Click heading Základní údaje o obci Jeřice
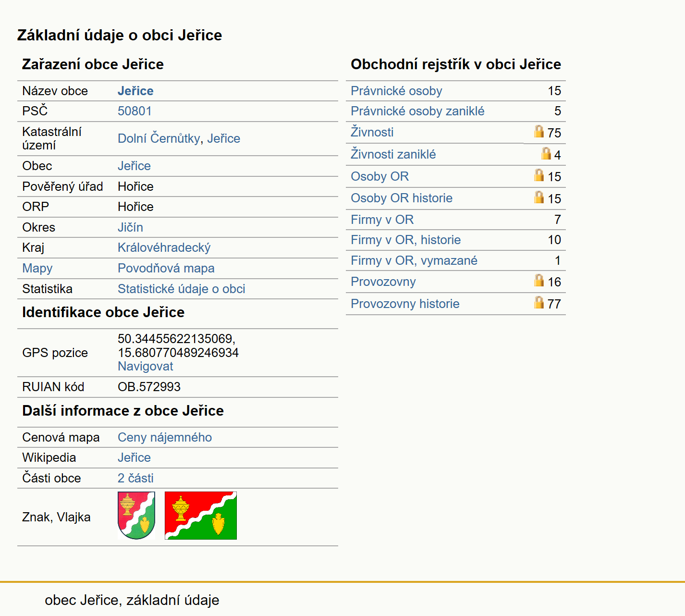 coord(120,35)
